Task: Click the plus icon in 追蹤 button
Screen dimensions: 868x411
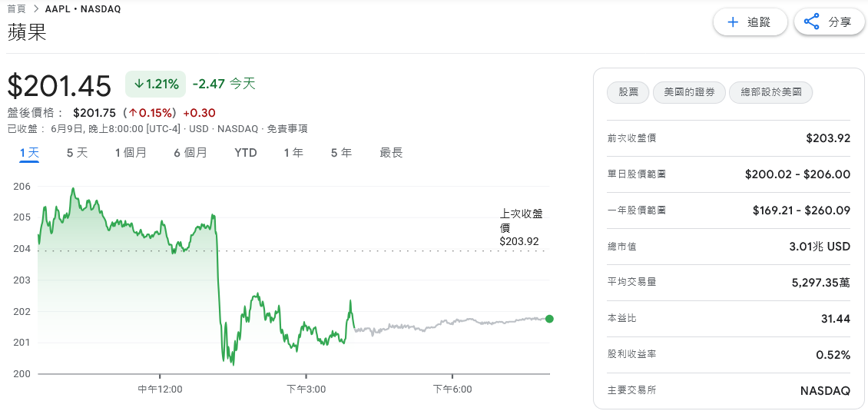Action: [733, 22]
